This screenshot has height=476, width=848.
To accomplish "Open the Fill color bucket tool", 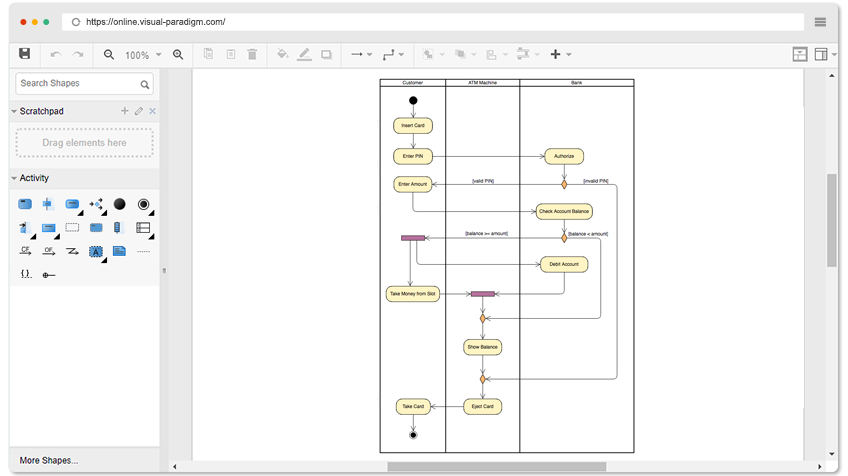I will click(282, 54).
